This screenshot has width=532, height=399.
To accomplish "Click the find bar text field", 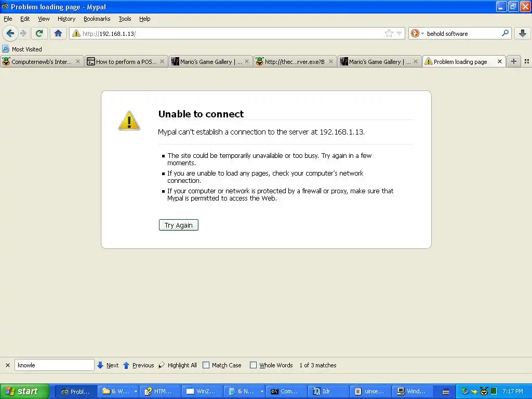I will pyautogui.click(x=54, y=365).
